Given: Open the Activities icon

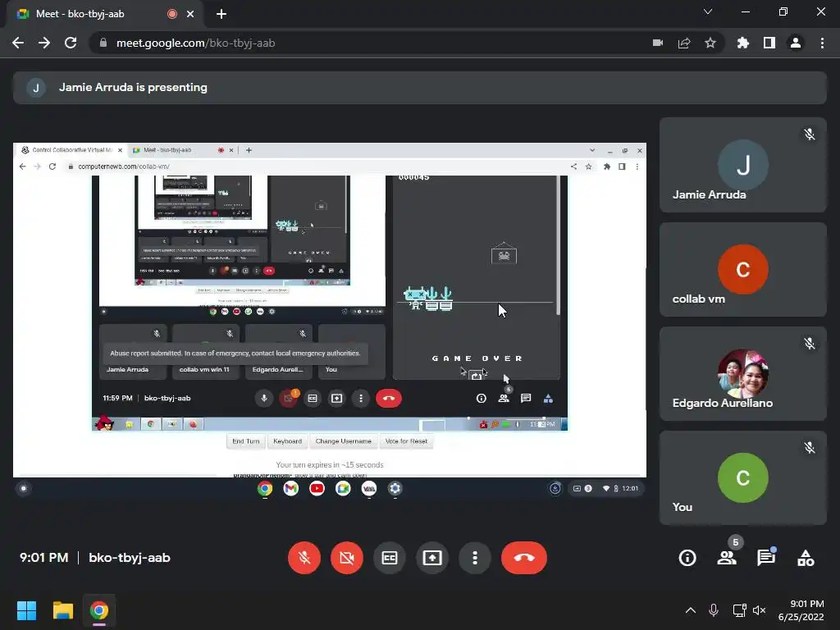Looking at the screenshot, I should pyautogui.click(x=806, y=558).
